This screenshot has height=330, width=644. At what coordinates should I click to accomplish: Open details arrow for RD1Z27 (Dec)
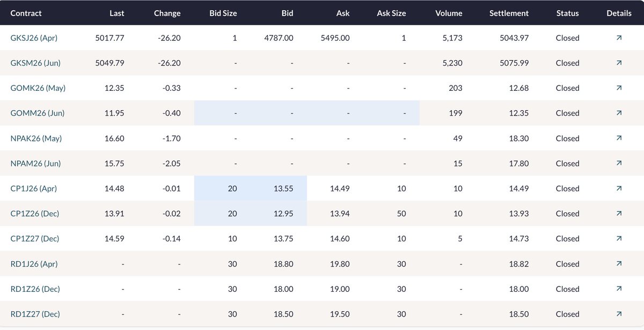coord(619,314)
